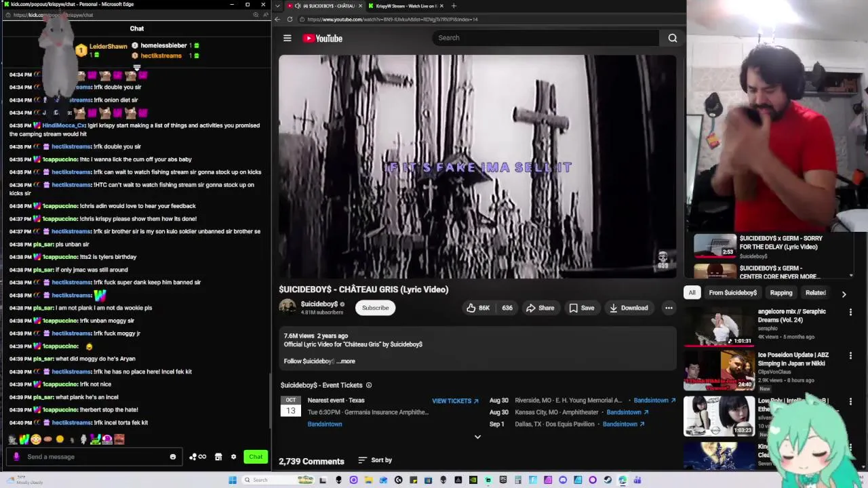Screen dimensions: 868x488
Task: Open the Event Tickets info icon
Action: 369,385
